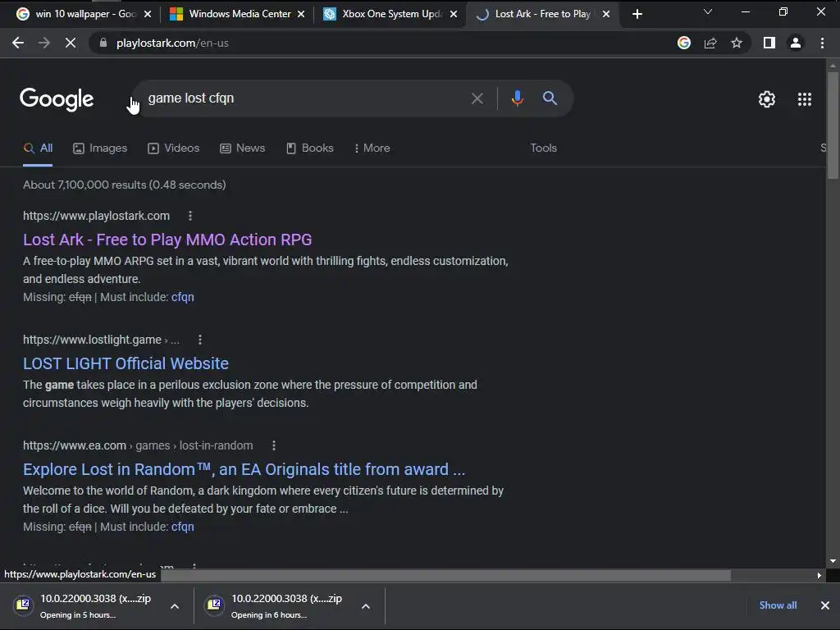
Task: Click the forward navigation arrow
Action: tap(44, 43)
